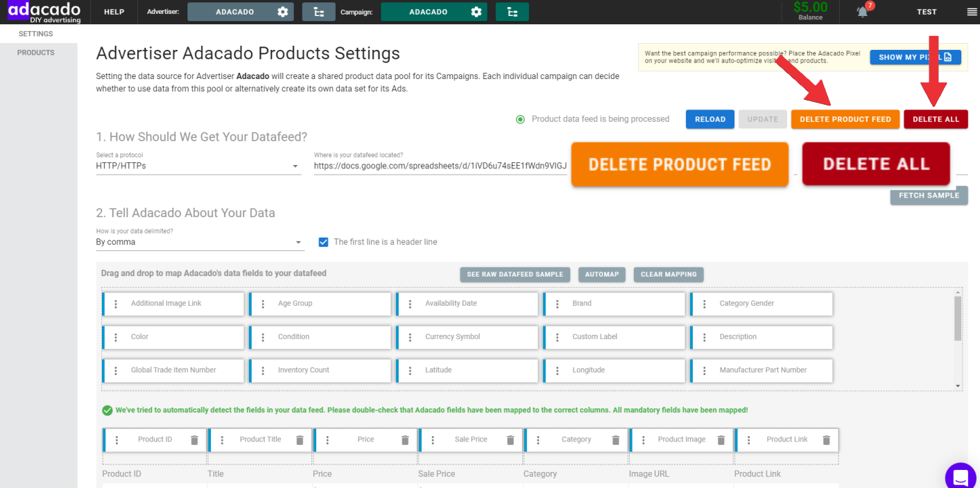This screenshot has height=488, width=980.
Task: Go to PRODUCTS in the sidebar
Action: pos(36,53)
